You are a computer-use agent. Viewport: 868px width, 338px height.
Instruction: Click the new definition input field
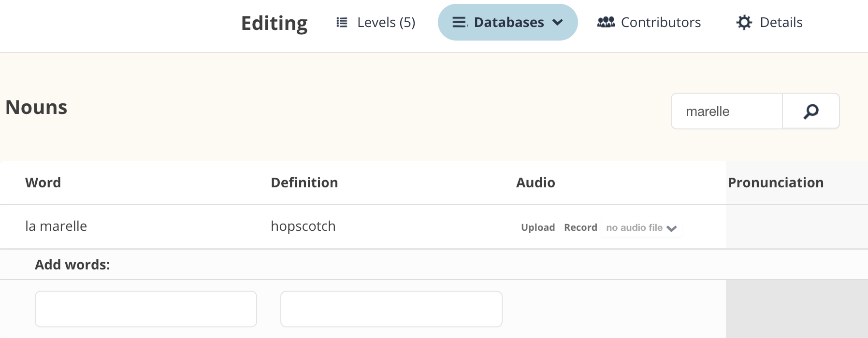point(391,309)
